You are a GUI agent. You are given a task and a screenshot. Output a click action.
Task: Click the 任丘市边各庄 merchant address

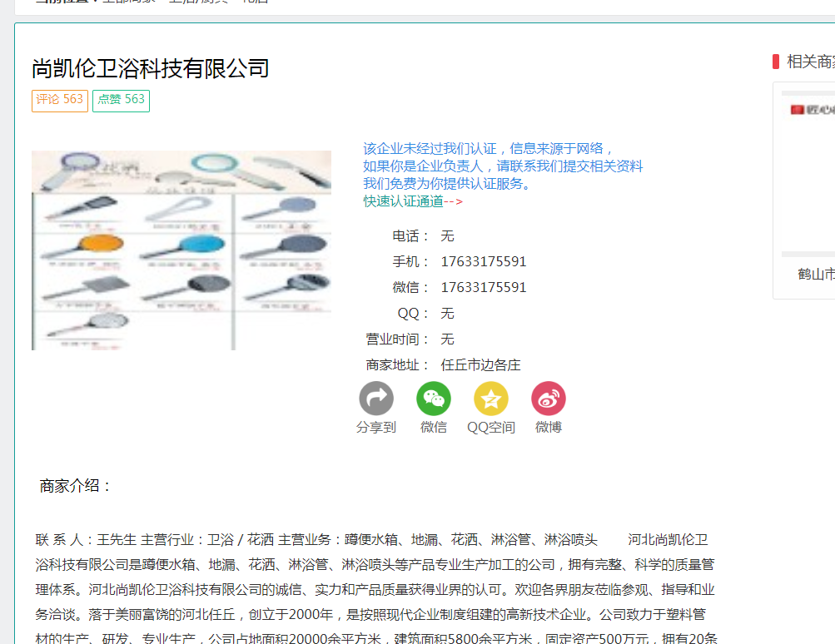(x=480, y=365)
